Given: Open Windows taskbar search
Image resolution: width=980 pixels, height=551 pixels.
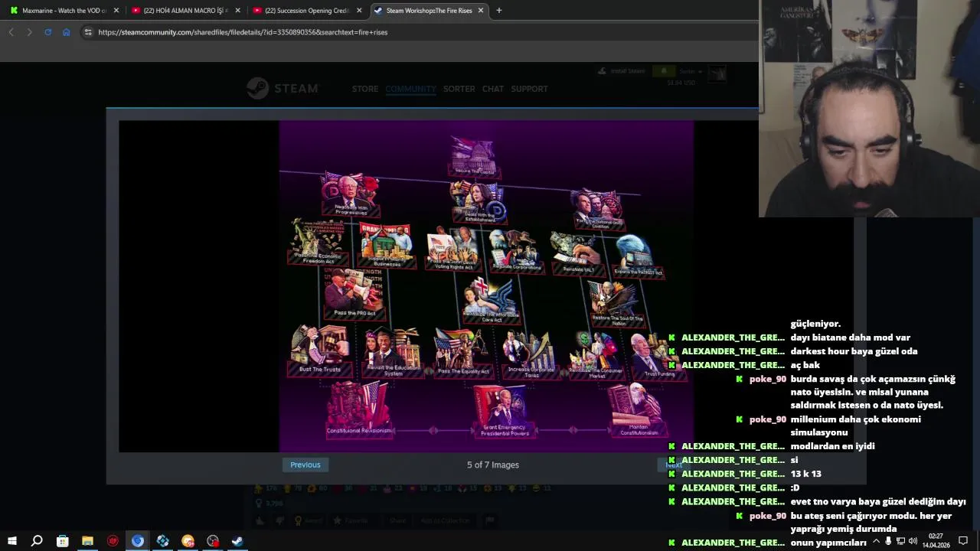Looking at the screenshot, I should (37, 541).
